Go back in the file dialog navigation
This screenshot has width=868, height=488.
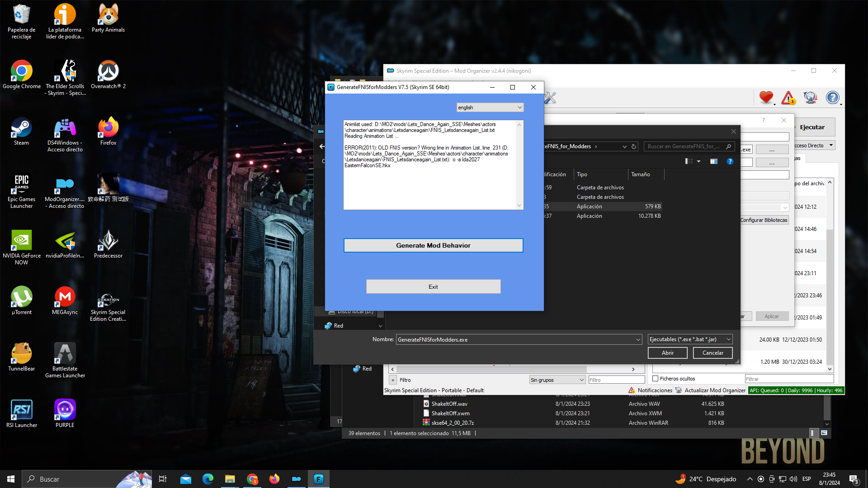321,146
